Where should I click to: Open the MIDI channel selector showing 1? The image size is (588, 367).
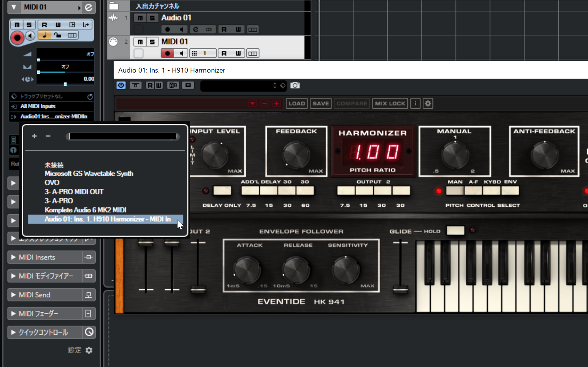203,54
